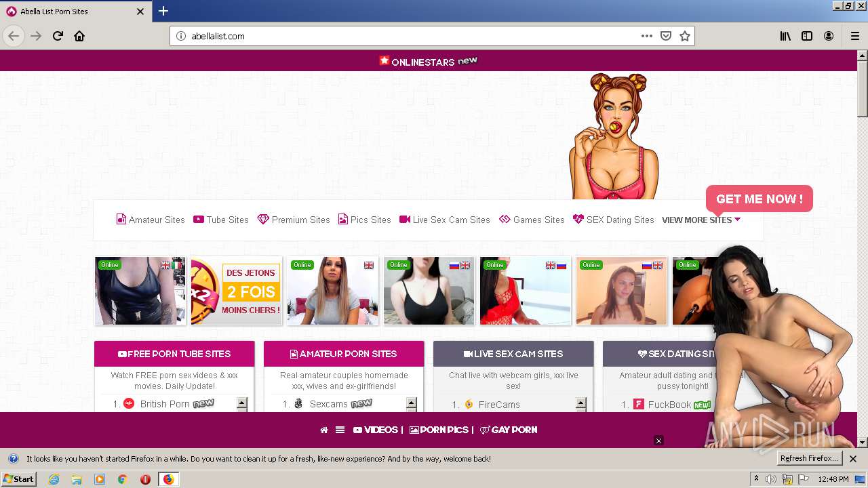Select the Sexcams list entry

328,404
